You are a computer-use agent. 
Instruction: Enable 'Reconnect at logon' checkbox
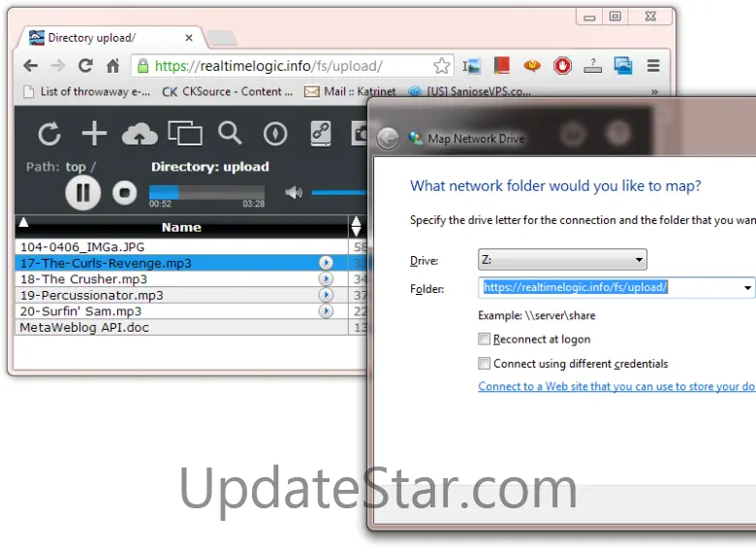pos(484,339)
